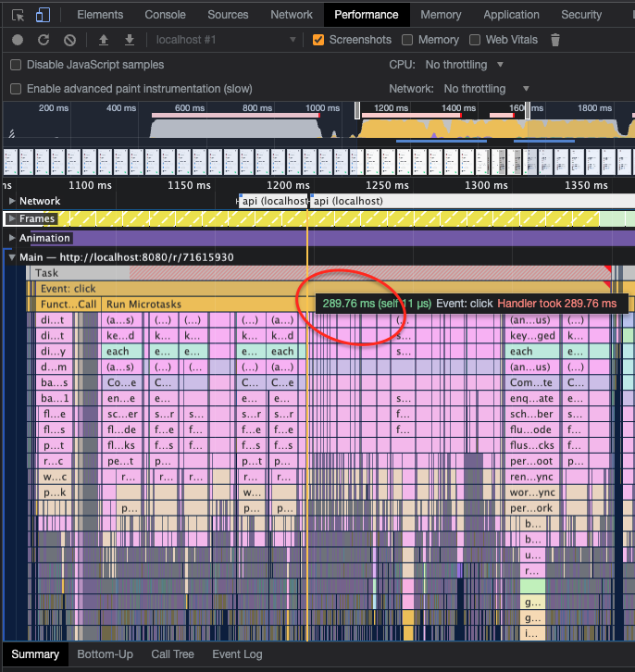Image resolution: width=635 pixels, height=672 pixels.
Task: Open the Memory panel tab
Action: tap(441, 15)
